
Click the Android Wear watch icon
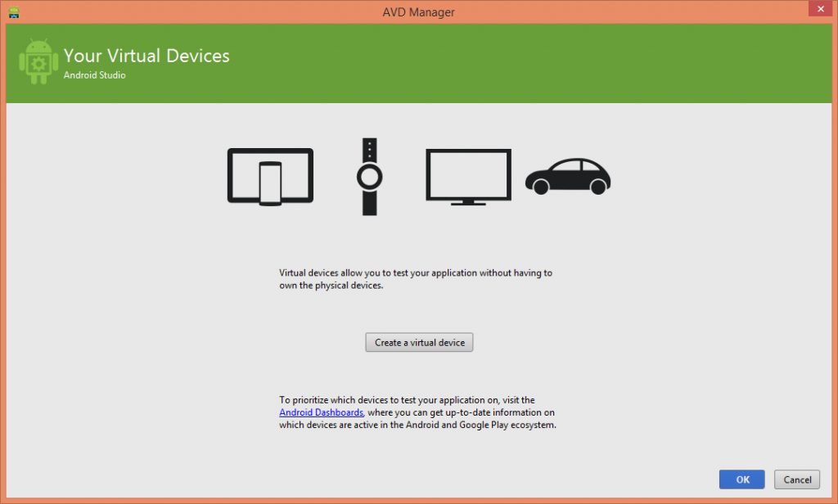369,177
